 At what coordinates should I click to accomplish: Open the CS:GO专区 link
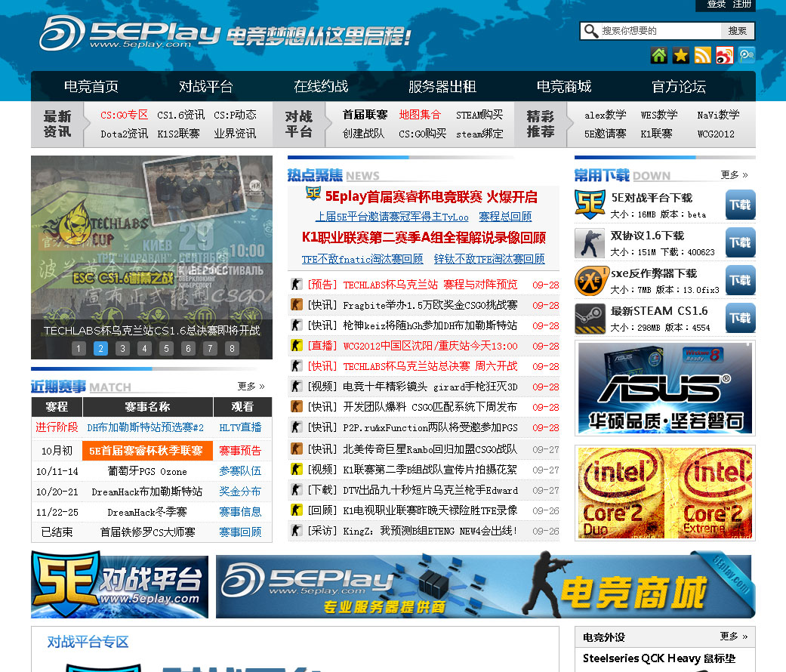click(x=124, y=115)
